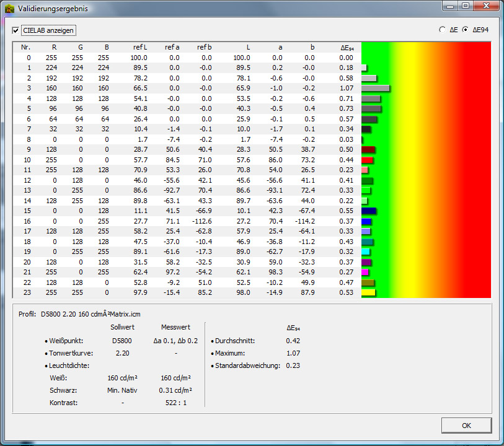504x446 pixels.
Task: Click the profile name D5800 2.20 text
Action: [90, 314]
